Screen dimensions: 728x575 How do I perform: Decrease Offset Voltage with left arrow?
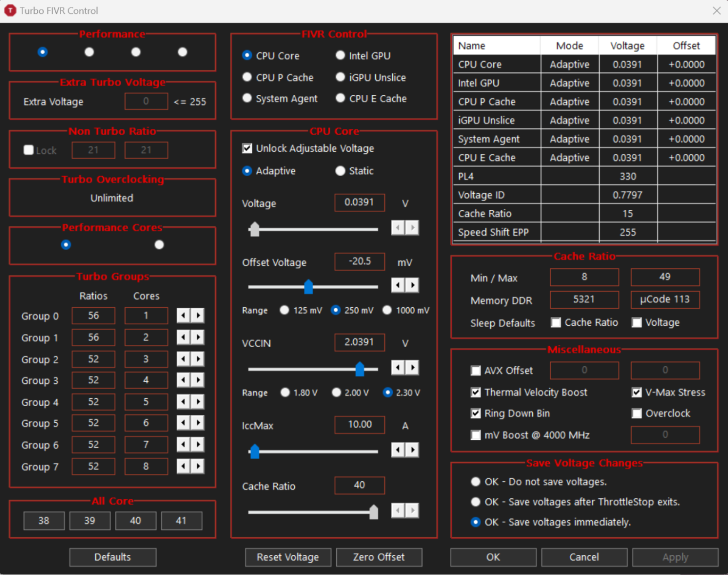pos(398,285)
